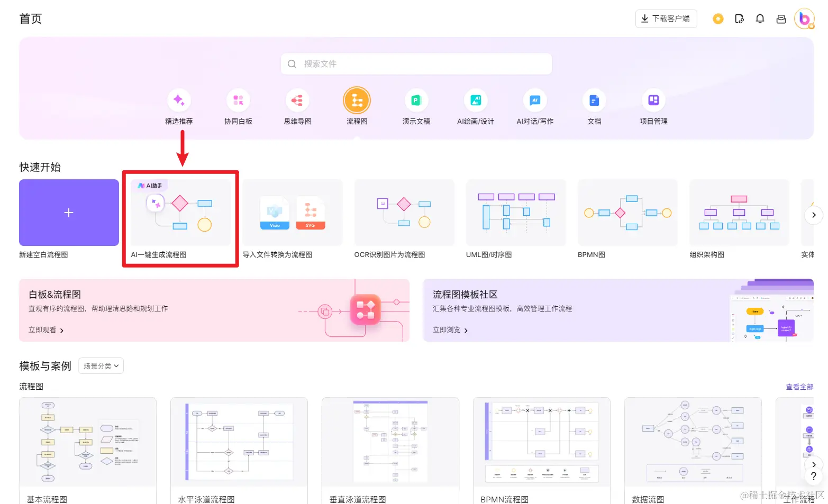Screen dimensions: 828x504
Task: Click the magnifier icon in search bar
Action: click(292, 64)
